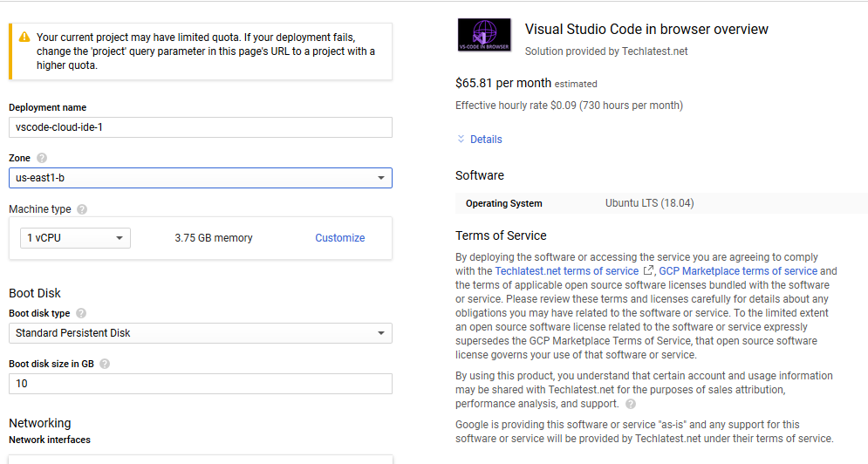Click Effective hourly rate $0.09 text
This screenshot has height=464, width=868.
click(569, 106)
